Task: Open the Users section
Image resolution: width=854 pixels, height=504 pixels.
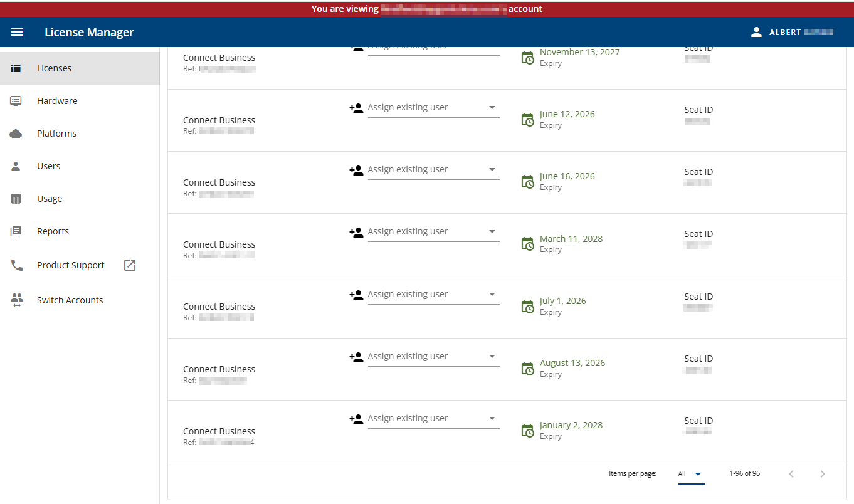Action: point(49,166)
